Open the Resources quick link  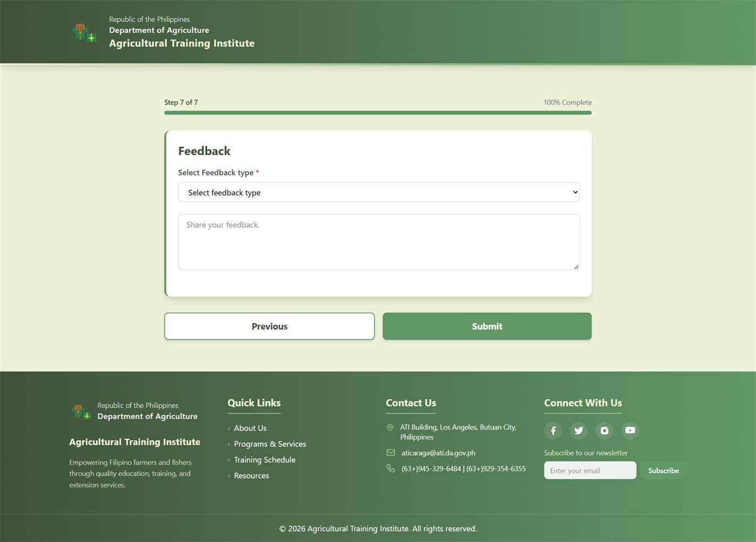251,476
